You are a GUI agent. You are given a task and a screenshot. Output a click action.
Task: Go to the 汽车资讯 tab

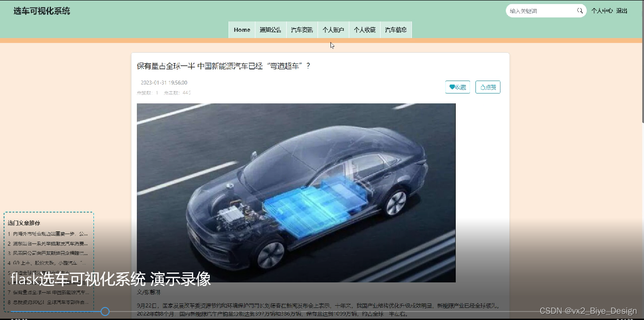click(302, 30)
